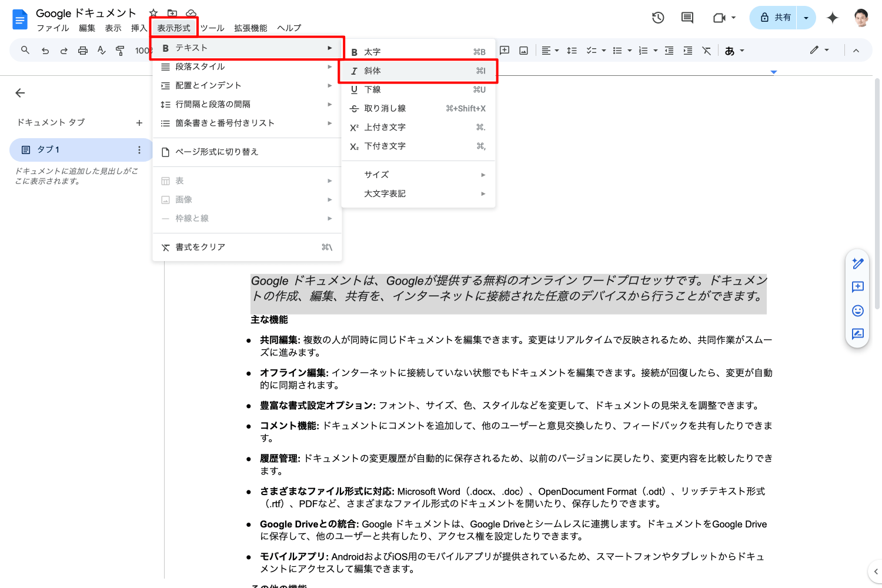Open text alignment dropdown
This screenshot has width=882, height=588.
click(550, 51)
